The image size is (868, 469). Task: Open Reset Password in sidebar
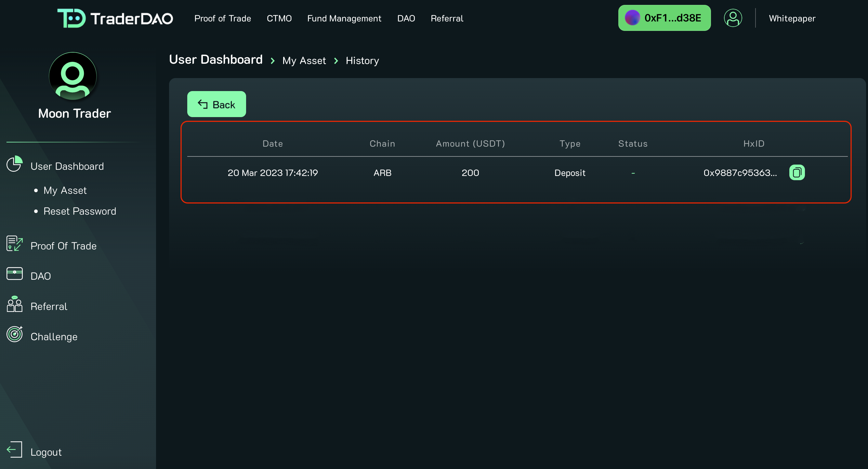coord(80,211)
